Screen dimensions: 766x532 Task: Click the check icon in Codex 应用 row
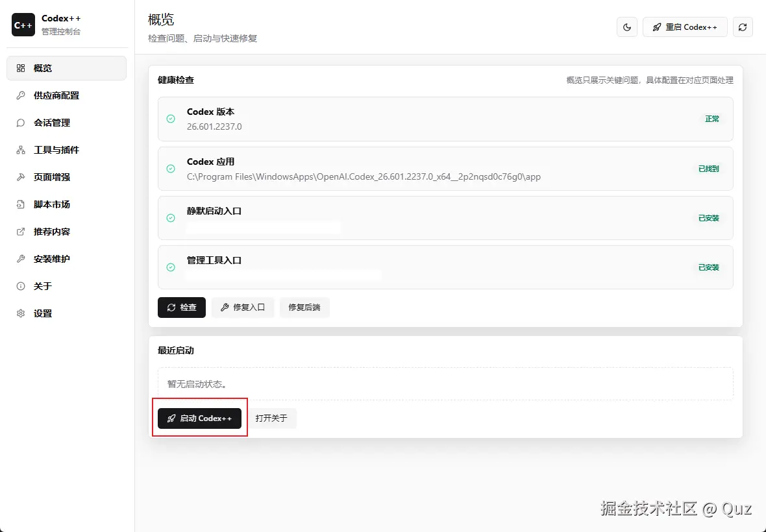point(171,169)
